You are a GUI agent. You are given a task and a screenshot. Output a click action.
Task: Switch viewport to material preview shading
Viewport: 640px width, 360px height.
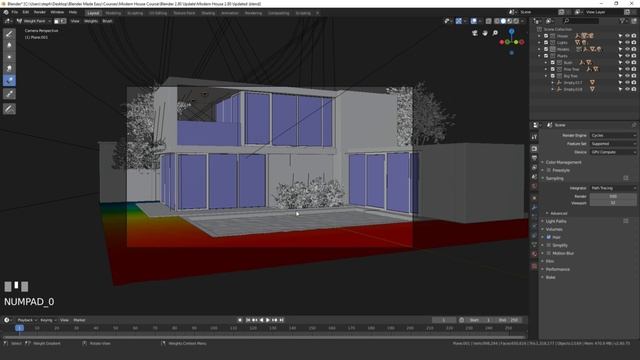pyautogui.click(x=510, y=21)
